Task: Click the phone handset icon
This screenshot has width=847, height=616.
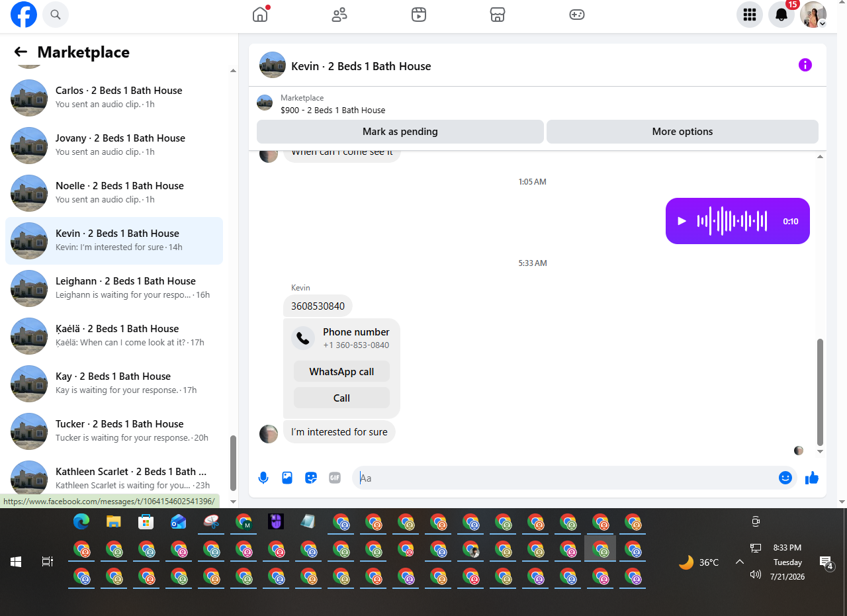Action: (x=303, y=339)
